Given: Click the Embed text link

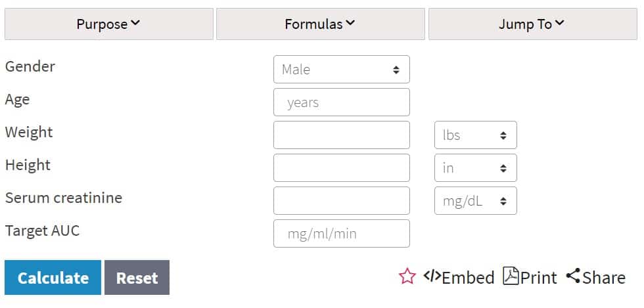Looking at the screenshot, I should point(468,278).
